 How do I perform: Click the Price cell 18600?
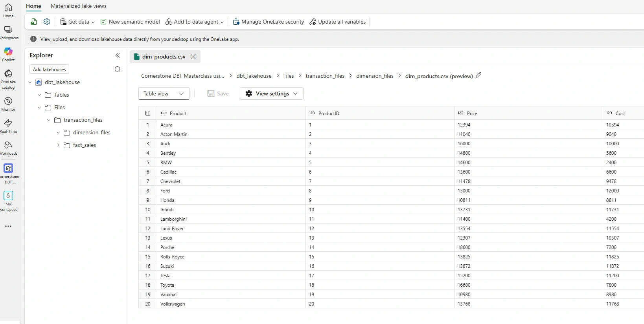coord(528,247)
